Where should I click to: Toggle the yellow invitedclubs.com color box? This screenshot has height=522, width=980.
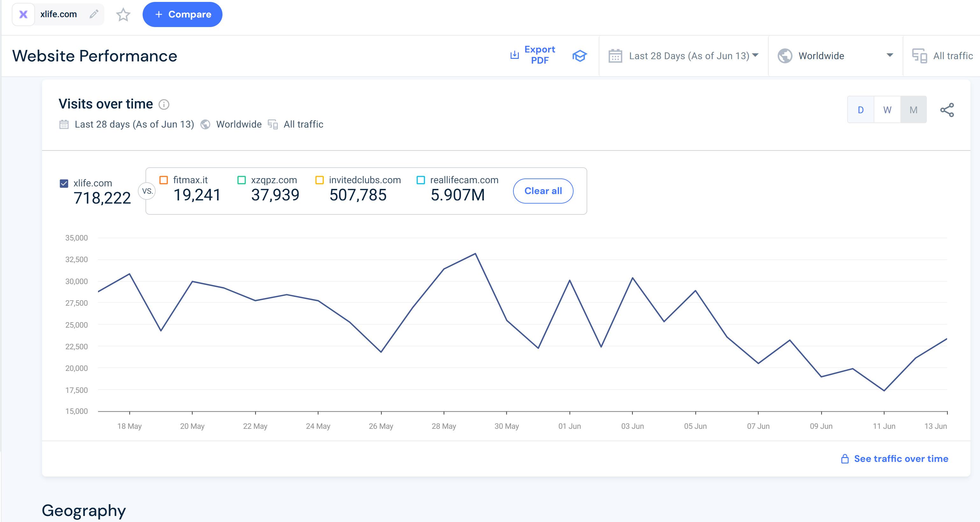(320, 180)
